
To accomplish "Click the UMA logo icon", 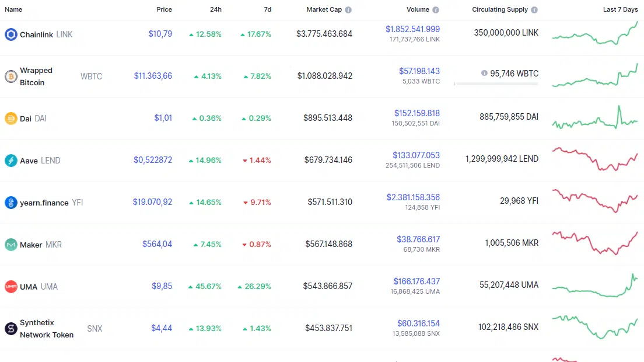I will (x=10, y=287).
